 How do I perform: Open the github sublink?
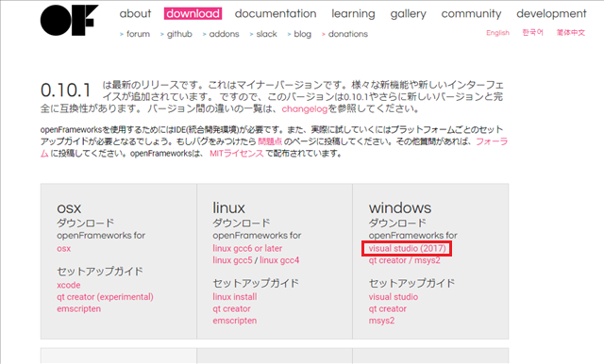click(179, 34)
